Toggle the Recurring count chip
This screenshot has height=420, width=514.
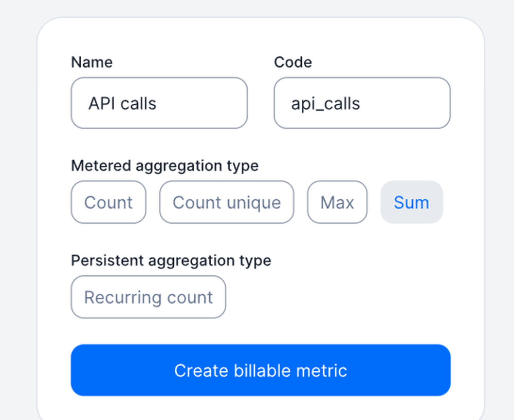(x=148, y=297)
